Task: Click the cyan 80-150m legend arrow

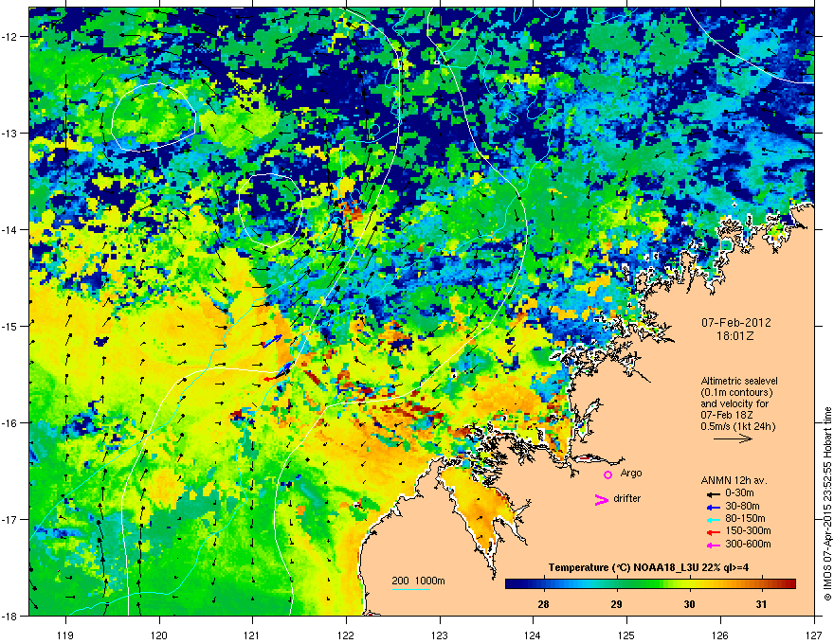Action: (713, 520)
